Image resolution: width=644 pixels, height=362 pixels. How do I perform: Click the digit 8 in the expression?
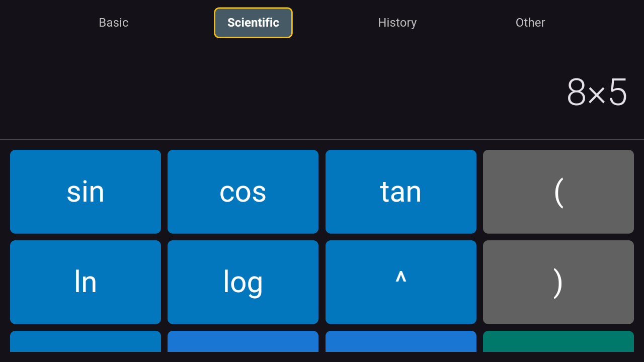pos(577,92)
